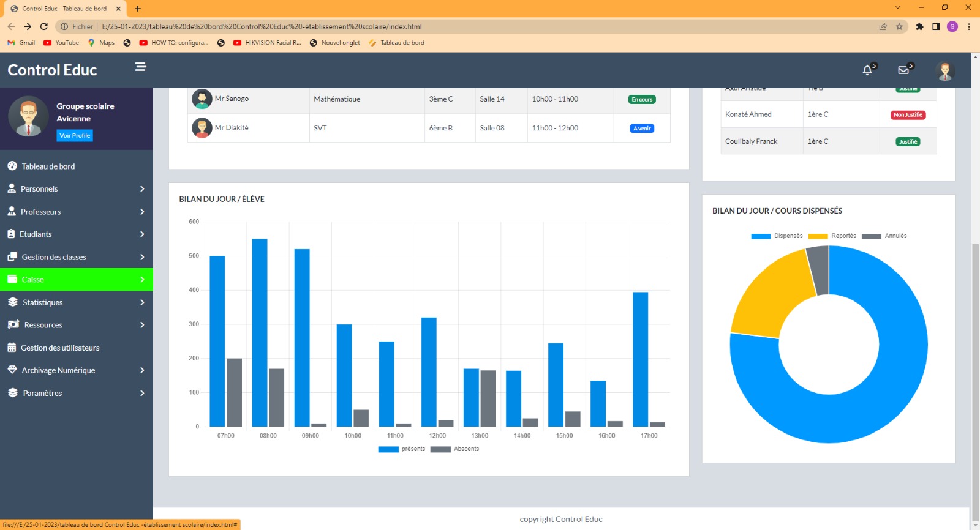
Task: Click the school profile avatar in sidebar
Action: (28, 116)
